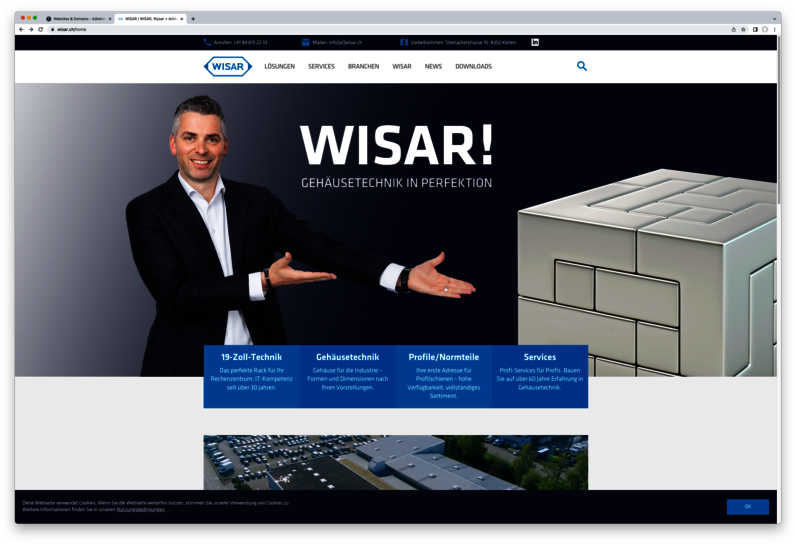Open the Nutzungsbedingungen link in cookie banner
795x546 pixels.
[141, 509]
